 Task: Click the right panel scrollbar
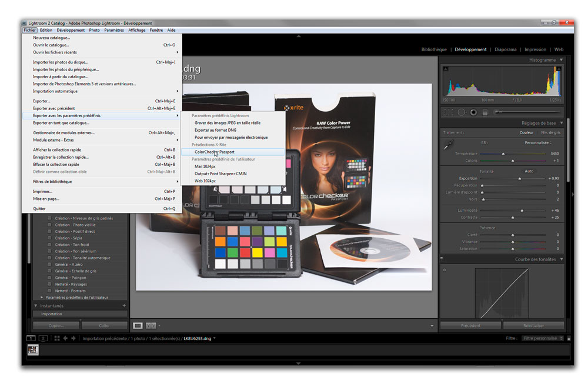point(568,150)
